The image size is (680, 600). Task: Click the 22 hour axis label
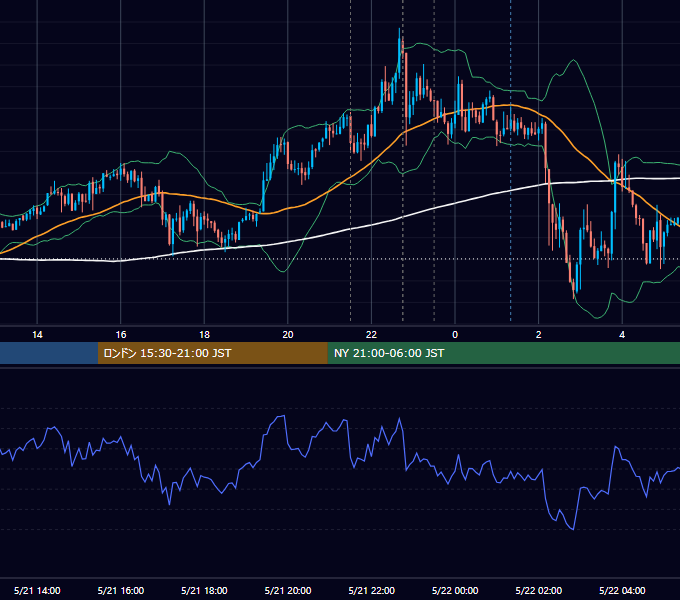click(x=371, y=335)
